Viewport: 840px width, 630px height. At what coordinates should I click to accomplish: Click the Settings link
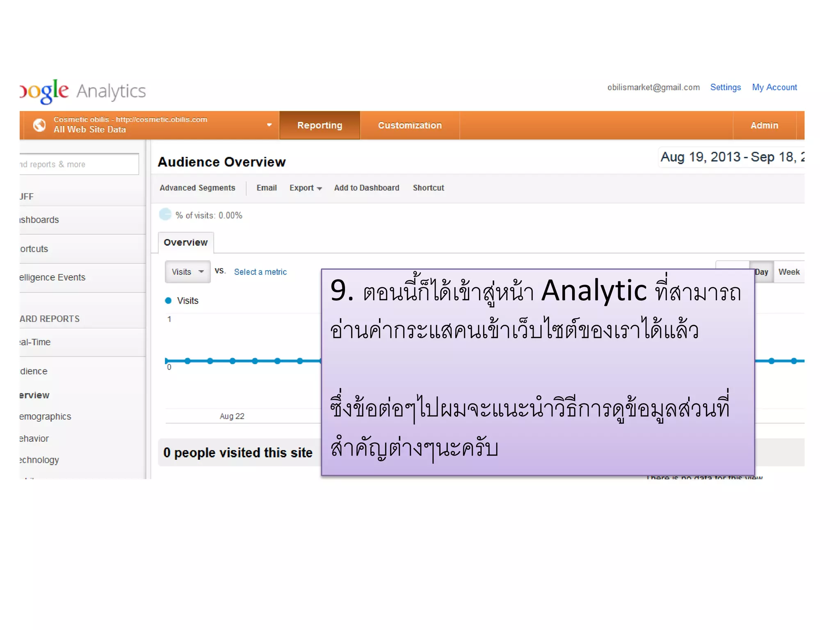pyautogui.click(x=725, y=87)
